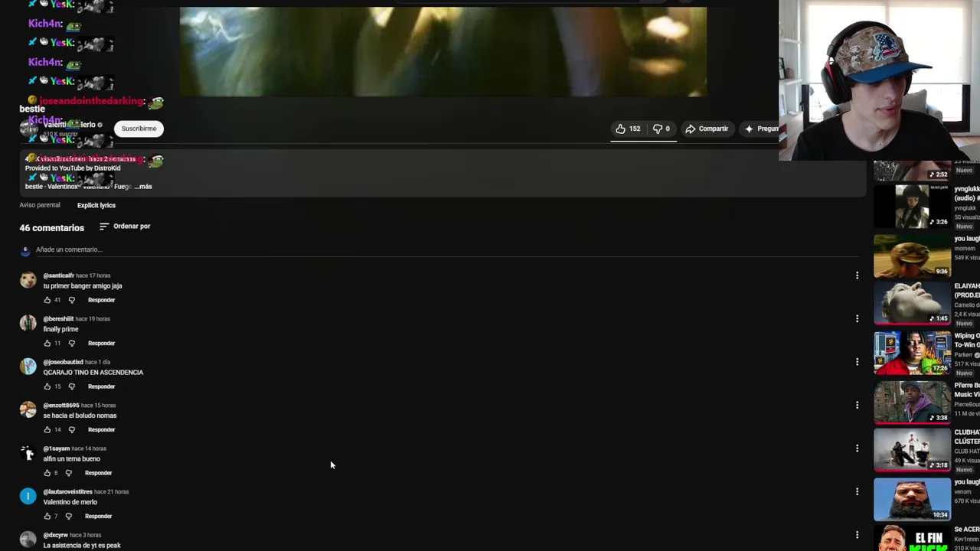Click the @santicaifr username link
The height and width of the screenshot is (551, 980).
click(58, 275)
